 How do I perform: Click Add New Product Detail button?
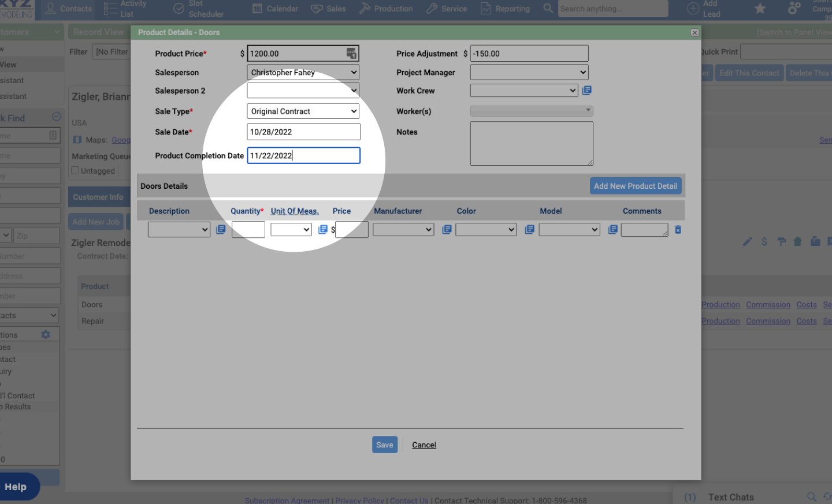tap(636, 186)
